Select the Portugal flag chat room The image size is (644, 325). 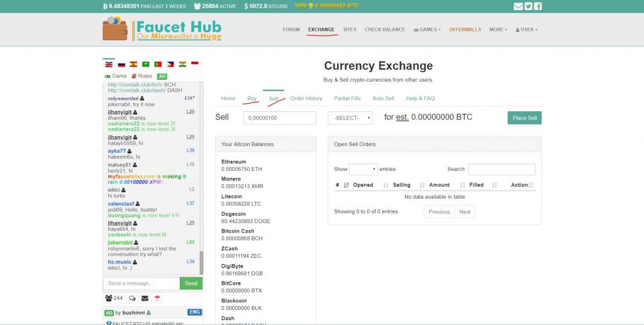coord(158,64)
